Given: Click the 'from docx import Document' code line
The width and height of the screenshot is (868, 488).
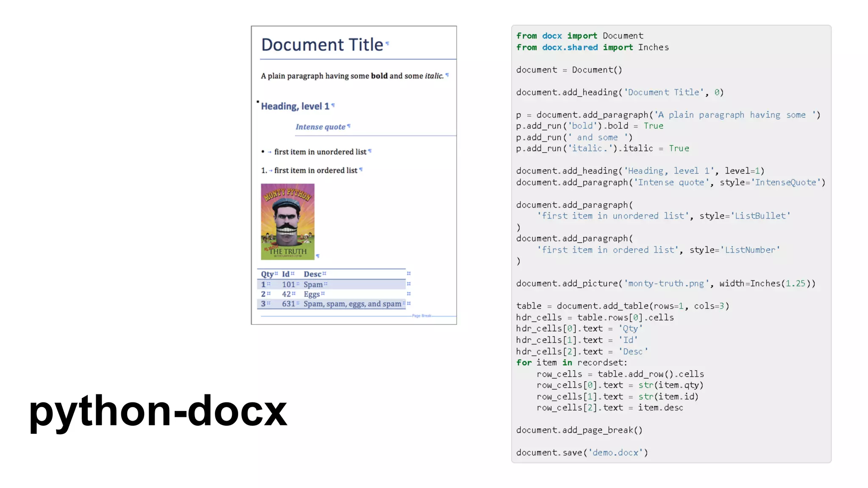Looking at the screenshot, I should (579, 36).
